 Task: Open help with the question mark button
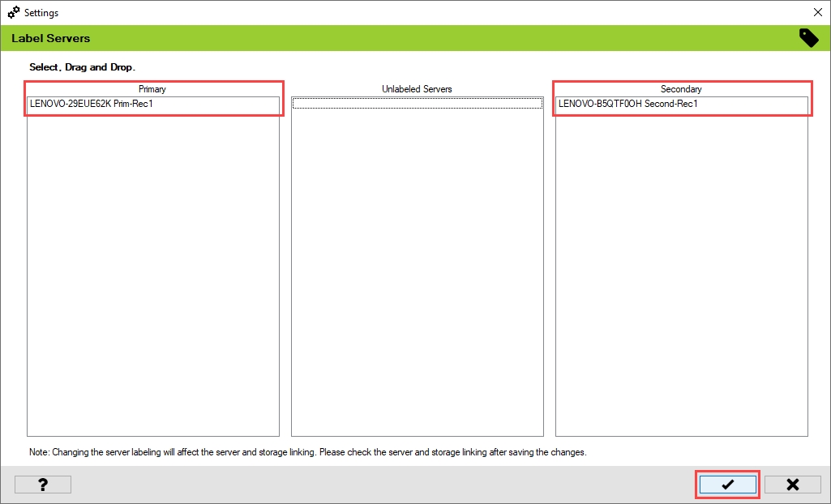(x=43, y=485)
